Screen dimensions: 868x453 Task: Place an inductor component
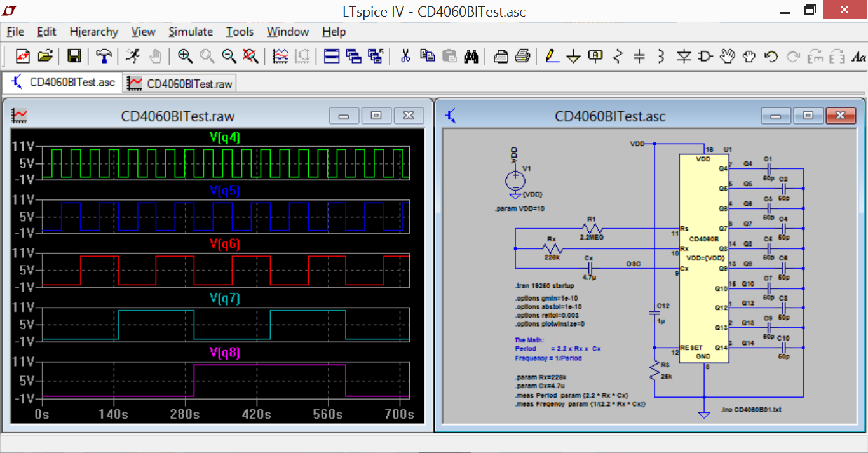pyautogui.click(x=661, y=57)
